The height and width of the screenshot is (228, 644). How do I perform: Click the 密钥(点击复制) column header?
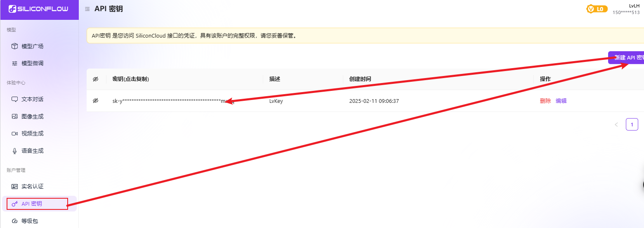tap(130, 79)
